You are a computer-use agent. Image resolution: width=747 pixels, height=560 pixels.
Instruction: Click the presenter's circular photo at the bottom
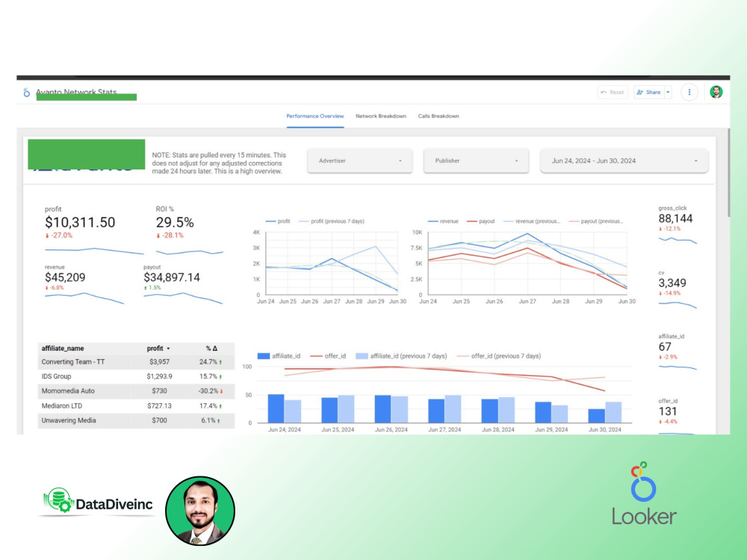pos(200,510)
